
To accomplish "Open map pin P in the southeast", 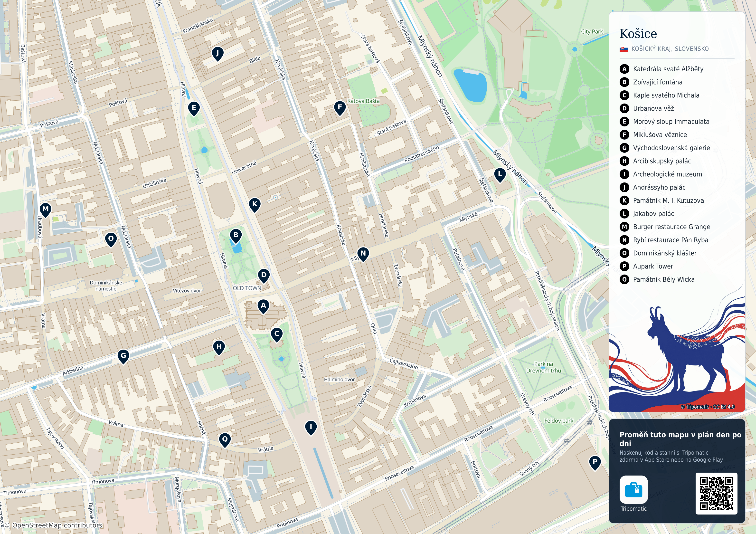I will [x=595, y=463].
